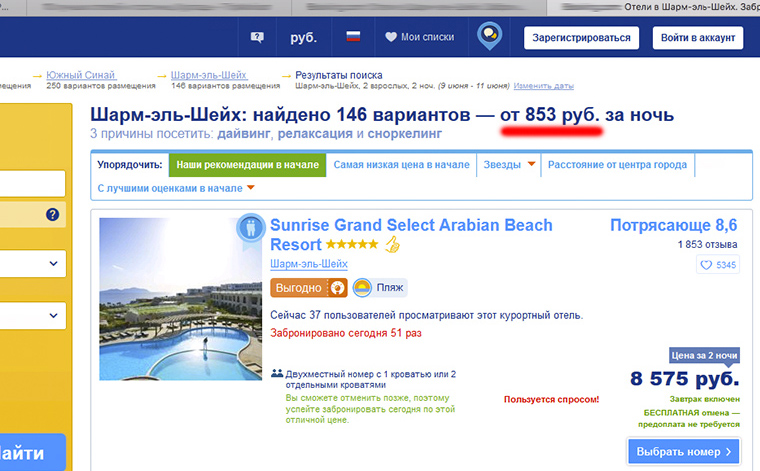Click the yellow search Найти button
This screenshot has width=760, height=471.
coord(32,453)
